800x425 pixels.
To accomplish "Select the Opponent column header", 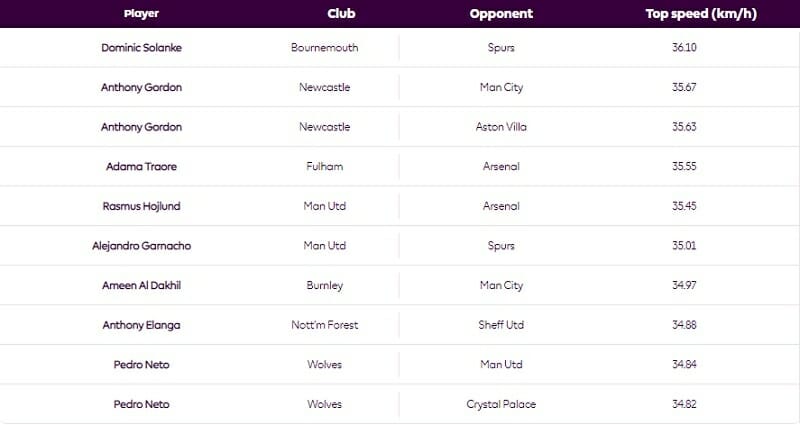I will click(501, 14).
